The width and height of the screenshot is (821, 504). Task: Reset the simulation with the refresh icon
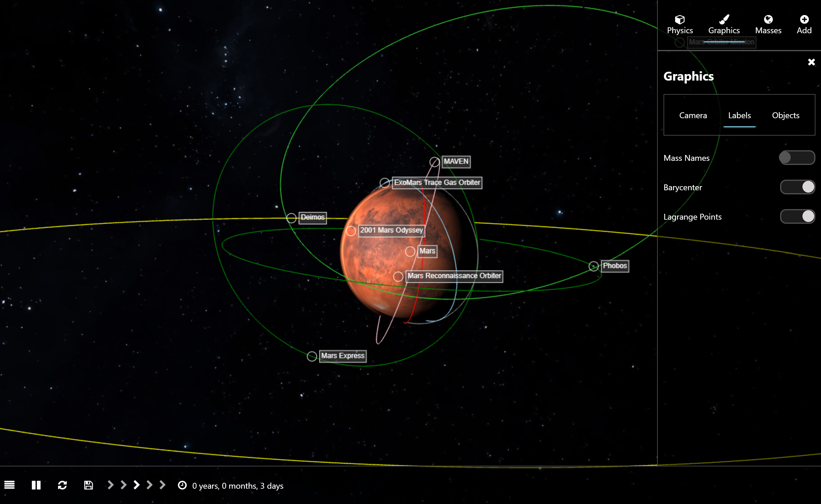tap(62, 485)
